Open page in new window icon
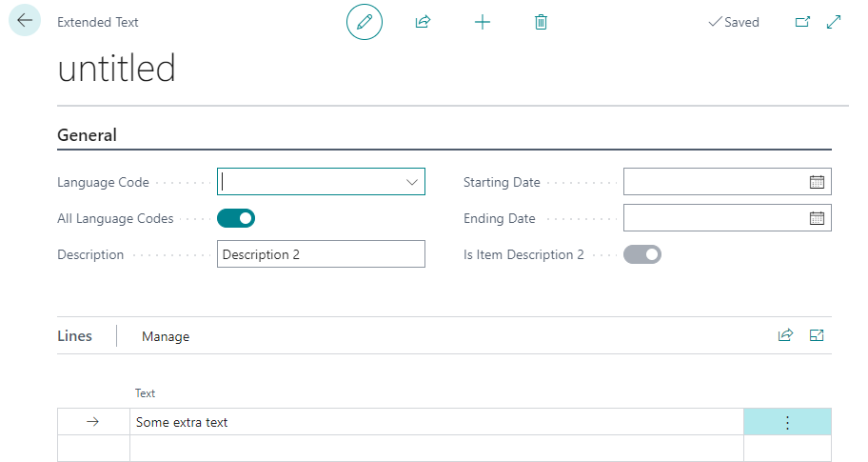The height and width of the screenshot is (462, 868). tap(802, 22)
